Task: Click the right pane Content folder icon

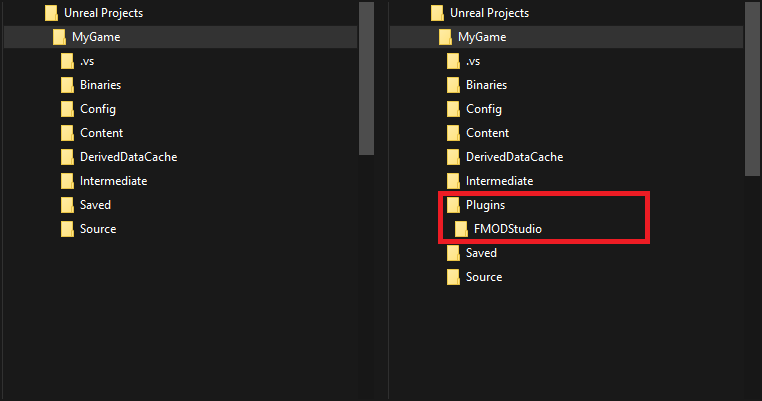Action: (x=453, y=133)
